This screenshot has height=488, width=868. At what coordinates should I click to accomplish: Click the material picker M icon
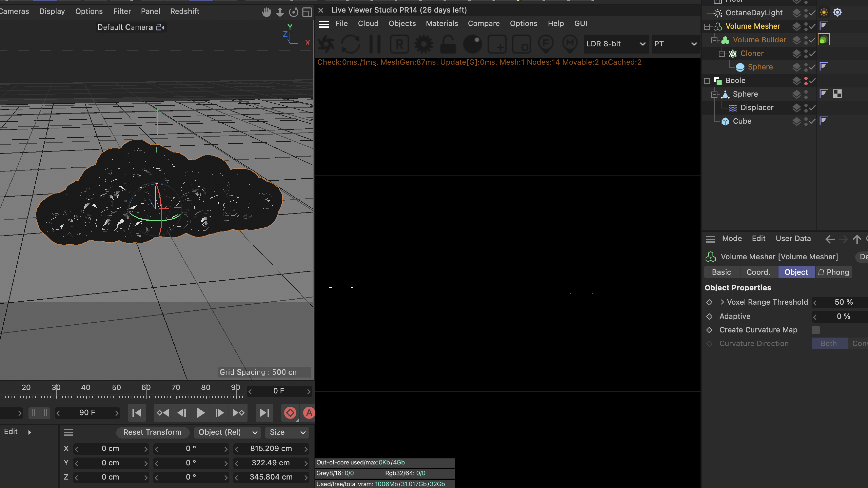[570, 44]
